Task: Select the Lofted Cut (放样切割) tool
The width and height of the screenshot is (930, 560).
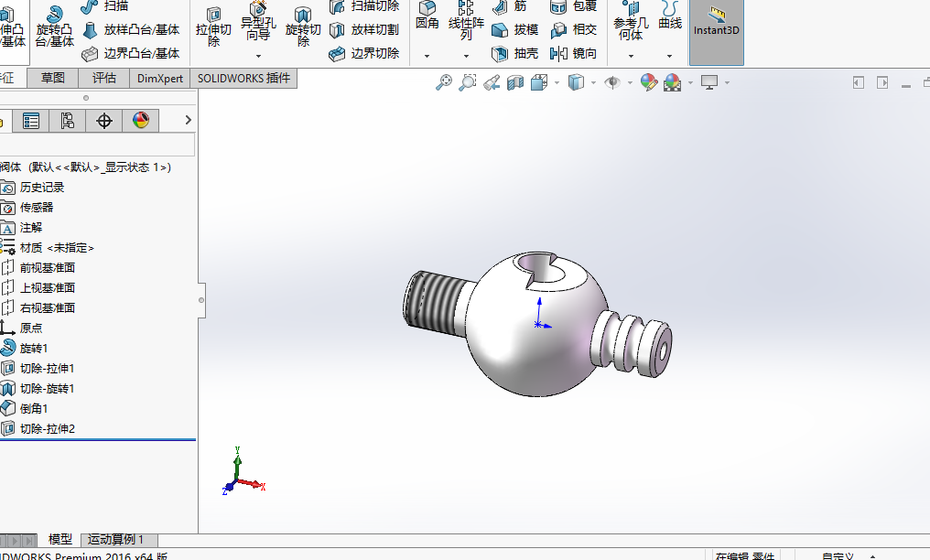Action: (364, 29)
